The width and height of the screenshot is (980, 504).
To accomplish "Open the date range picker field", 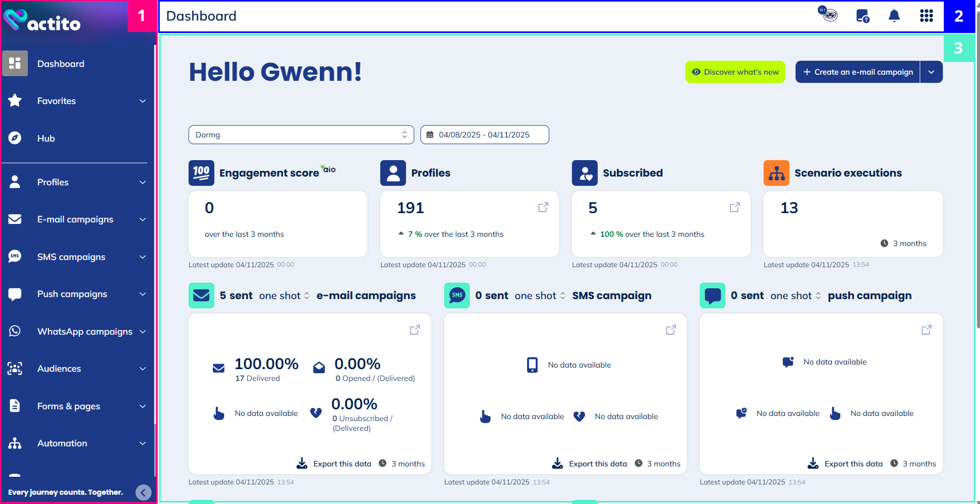I will tap(484, 135).
